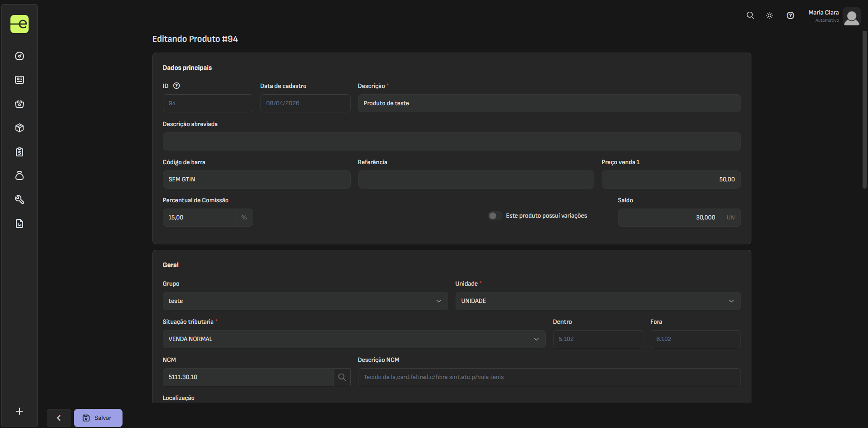Switch theme with the sun icon
This screenshot has height=428, width=868.
click(770, 15)
